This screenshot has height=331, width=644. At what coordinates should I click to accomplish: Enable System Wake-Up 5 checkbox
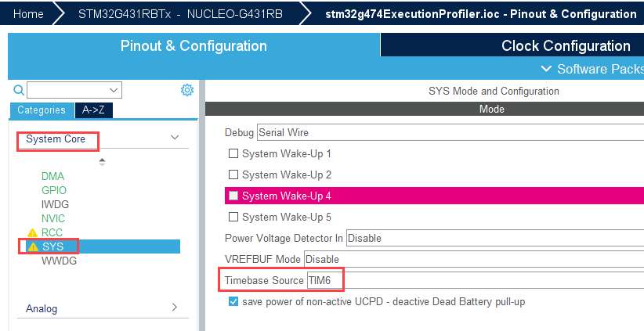[x=233, y=217]
